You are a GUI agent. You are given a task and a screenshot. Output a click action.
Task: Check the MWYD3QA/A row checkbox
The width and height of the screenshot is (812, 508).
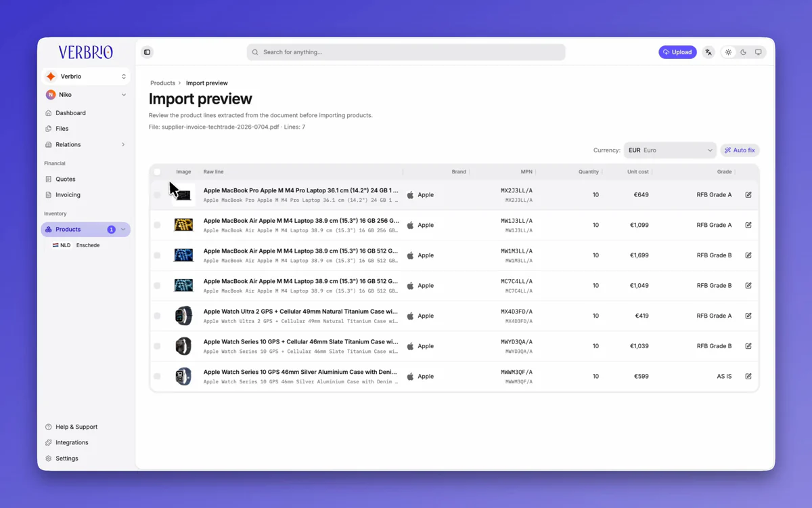pyautogui.click(x=157, y=346)
